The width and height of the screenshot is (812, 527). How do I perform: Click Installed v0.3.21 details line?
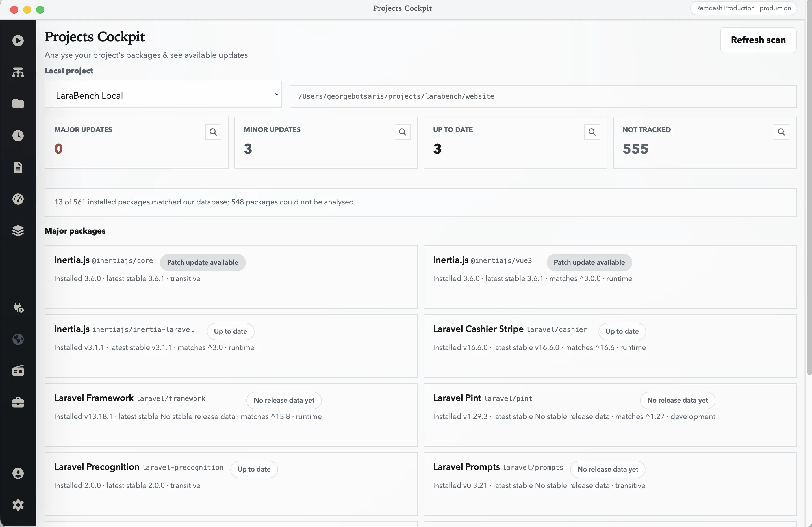pos(539,486)
